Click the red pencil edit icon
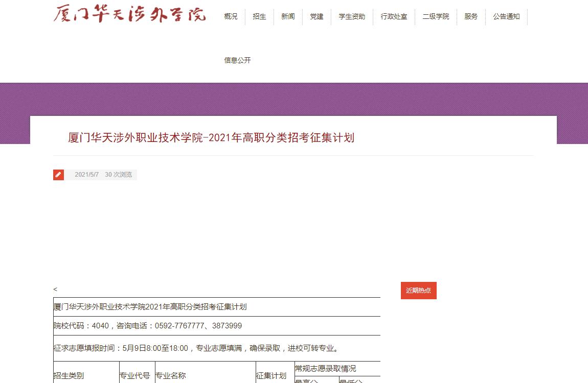 (58, 175)
